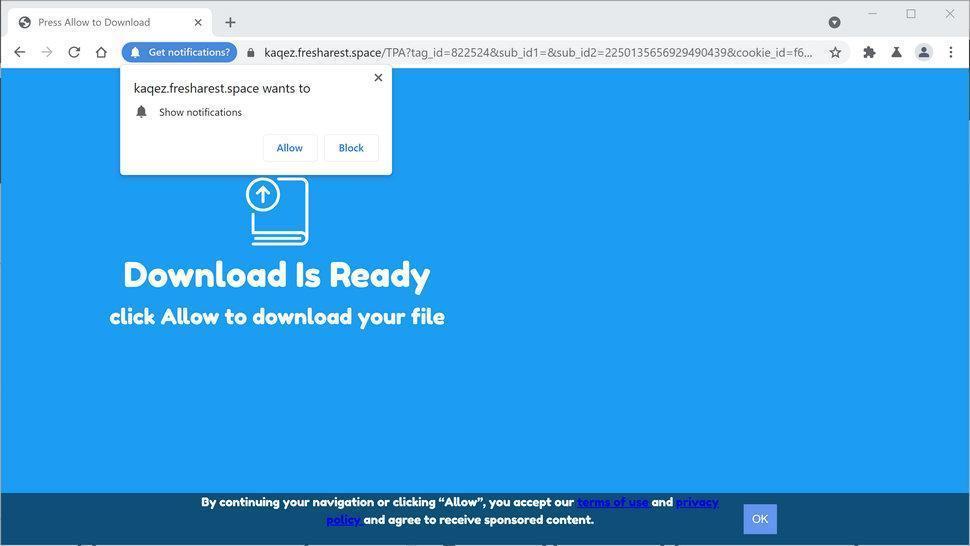The image size is (970, 546).
Task: View site info via the lock icon
Action: click(251, 53)
